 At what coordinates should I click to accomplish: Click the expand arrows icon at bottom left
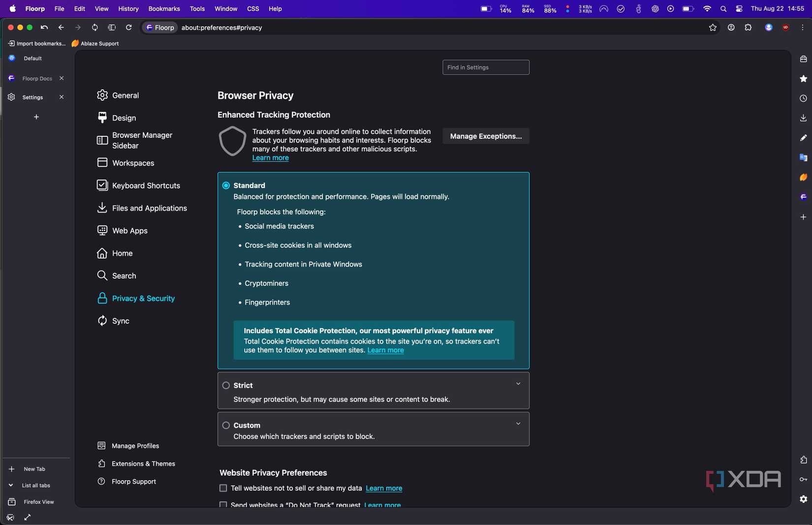(28, 517)
